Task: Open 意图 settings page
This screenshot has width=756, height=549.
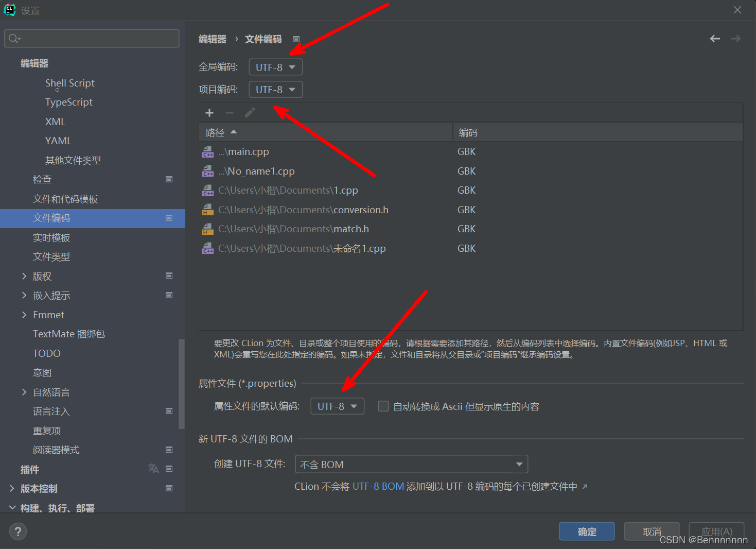Action: pos(42,372)
